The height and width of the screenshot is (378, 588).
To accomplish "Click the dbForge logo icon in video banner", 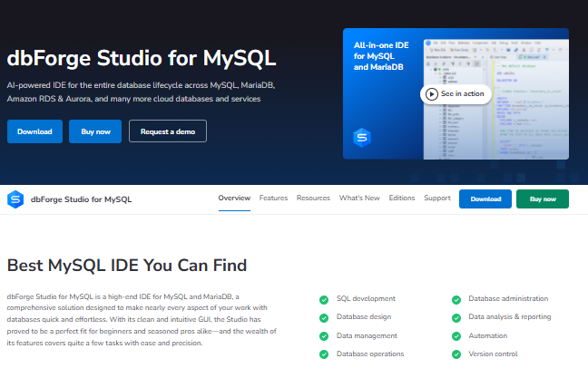I will [362, 138].
